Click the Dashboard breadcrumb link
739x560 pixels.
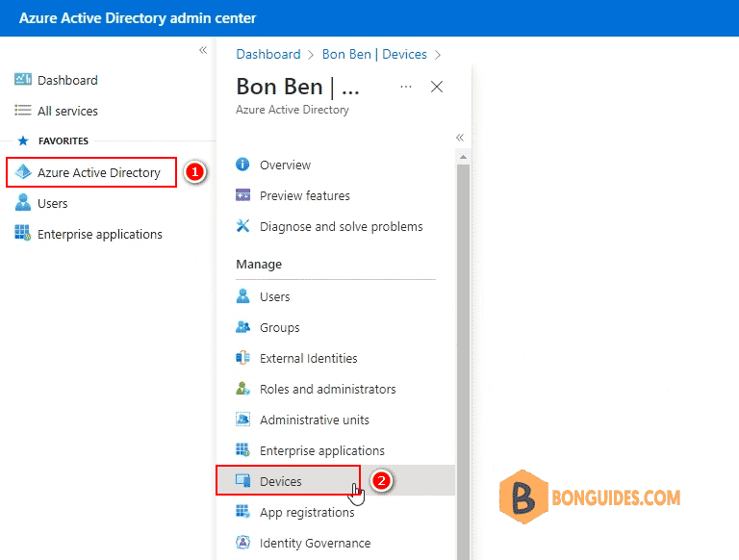click(x=268, y=54)
